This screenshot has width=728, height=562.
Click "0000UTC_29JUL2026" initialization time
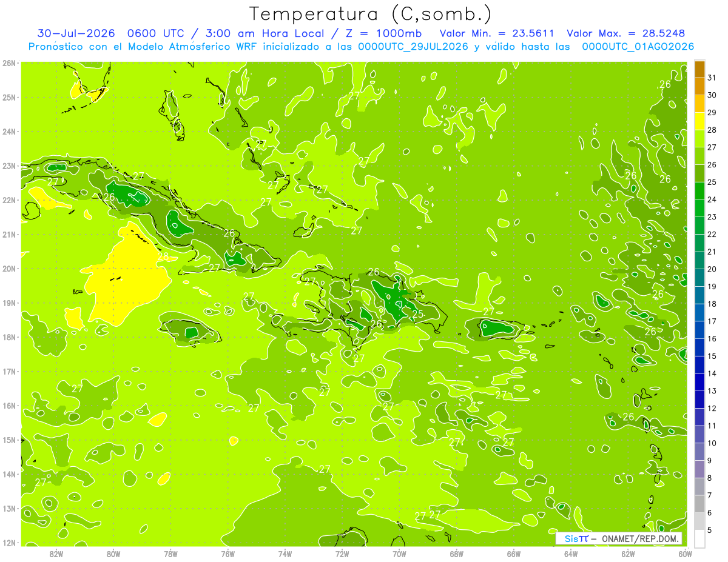[413, 47]
